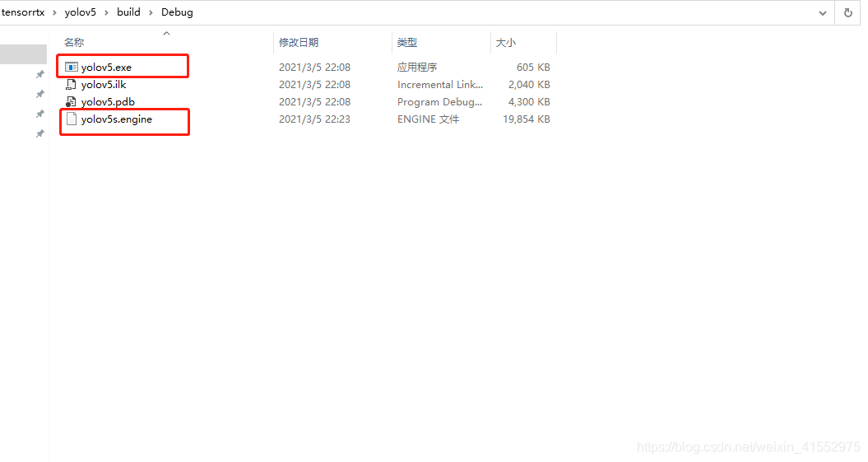Screen dimensions: 868x462
Task: Click the modified date of yolov5.ilk
Action: coord(314,84)
